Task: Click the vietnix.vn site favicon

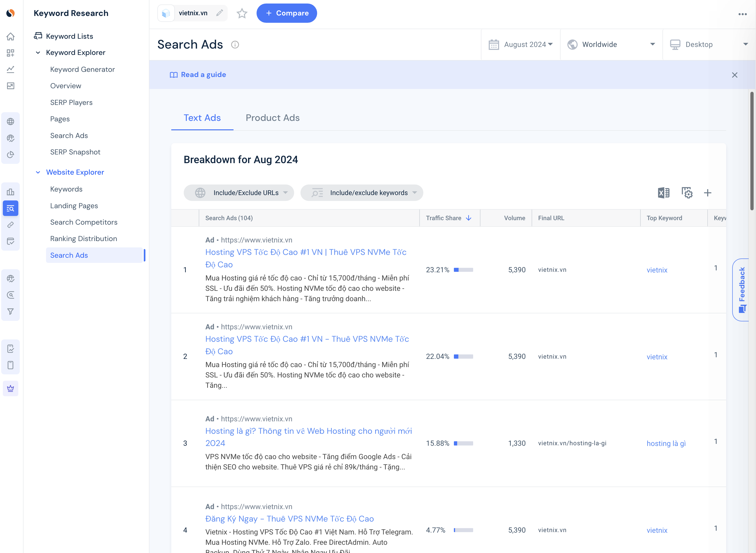Action: point(166,13)
